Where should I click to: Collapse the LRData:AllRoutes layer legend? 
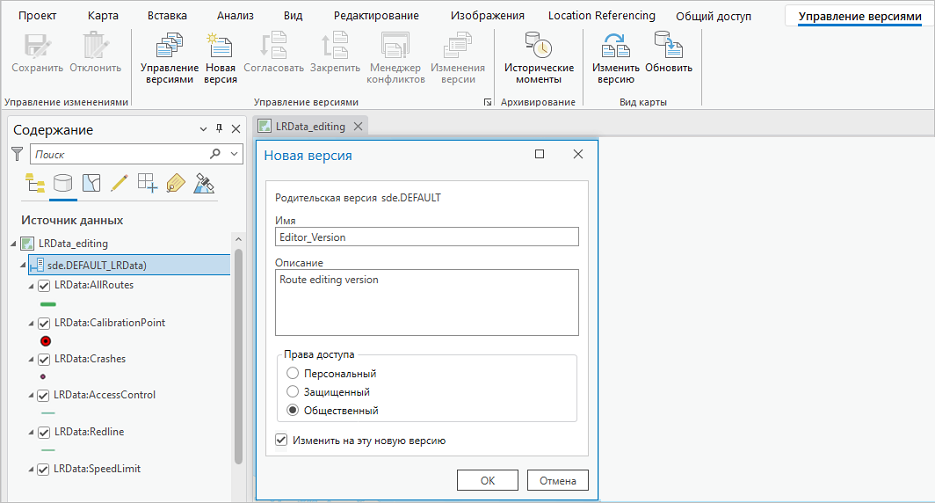pyautogui.click(x=32, y=286)
